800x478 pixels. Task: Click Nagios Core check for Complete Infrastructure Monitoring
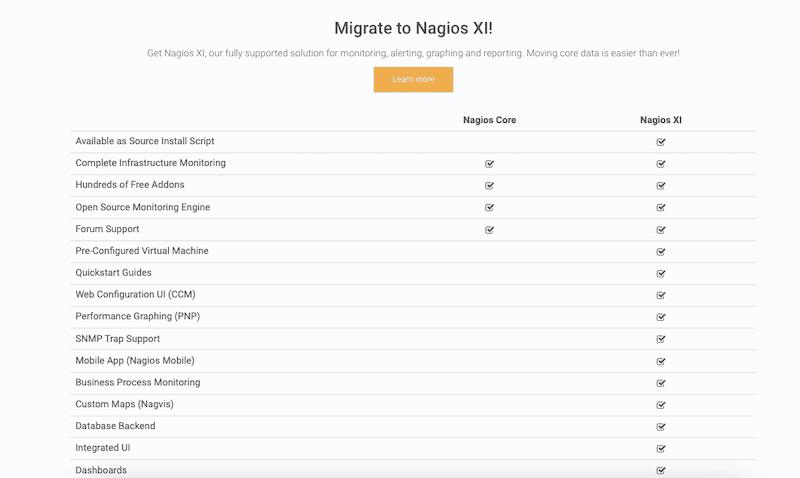[489, 164]
